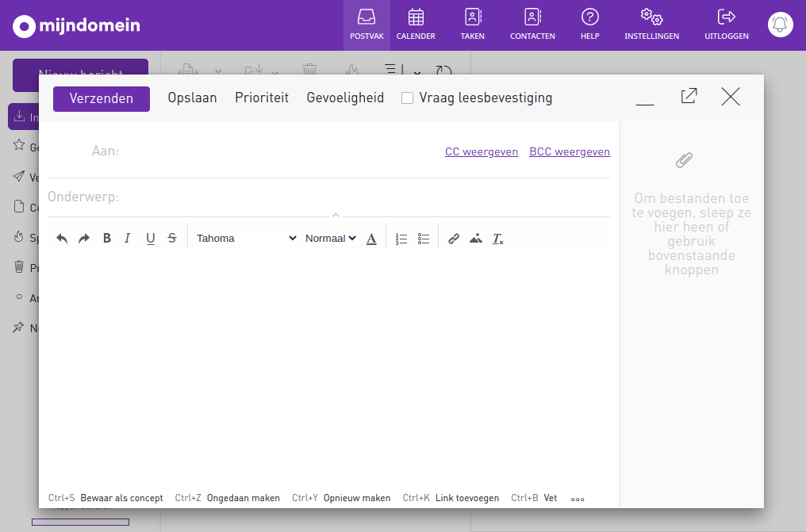Image resolution: width=806 pixels, height=532 pixels.
Task: Insert an image into the message
Action: (475, 239)
